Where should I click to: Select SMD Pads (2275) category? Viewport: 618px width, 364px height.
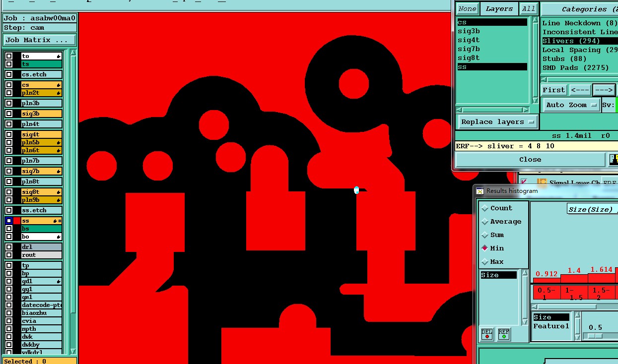(580, 68)
